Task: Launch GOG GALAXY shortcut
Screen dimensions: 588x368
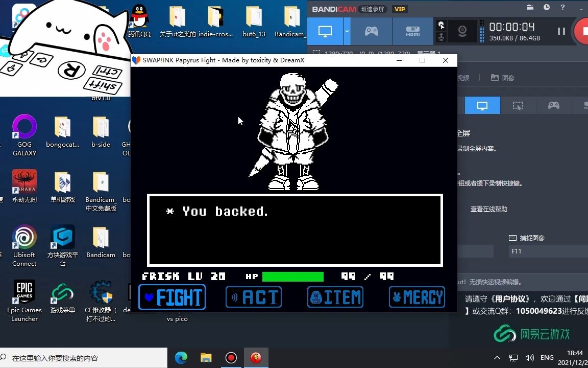Action: 24,135
